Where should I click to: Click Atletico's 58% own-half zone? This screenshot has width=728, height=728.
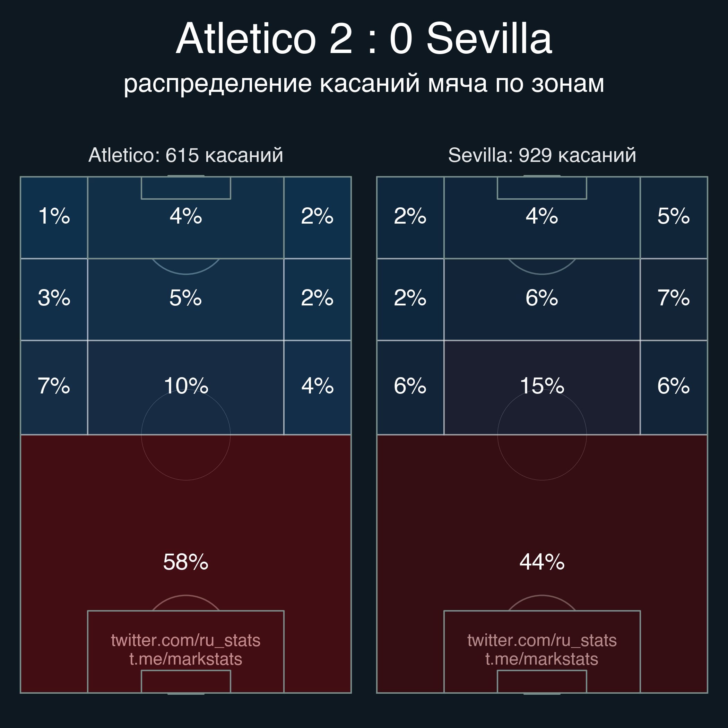click(186, 564)
